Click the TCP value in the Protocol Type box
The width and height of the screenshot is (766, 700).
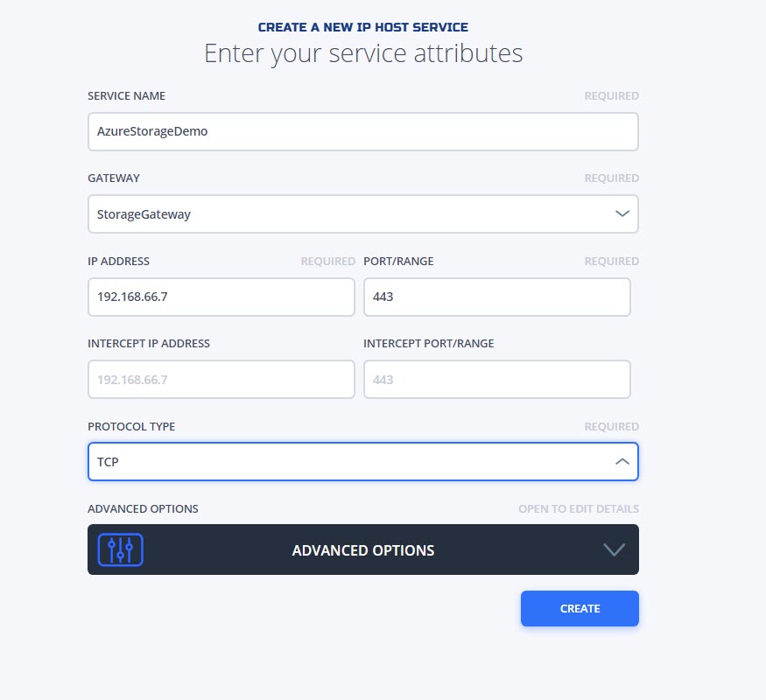pos(108,462)
